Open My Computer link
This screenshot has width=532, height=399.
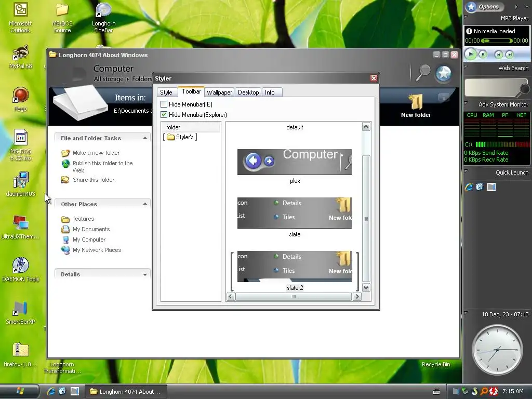click(x=89, y=240)
